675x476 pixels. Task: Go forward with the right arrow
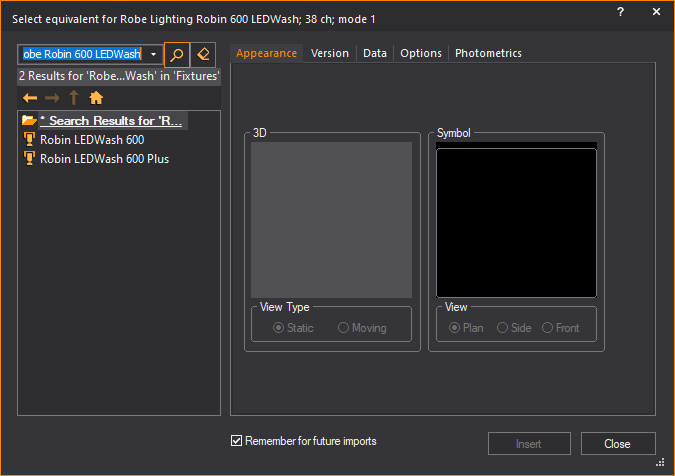[52, 98]
